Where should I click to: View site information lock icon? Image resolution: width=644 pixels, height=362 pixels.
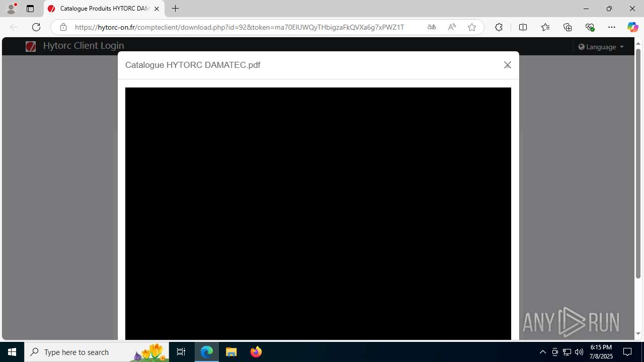point(63,27)
